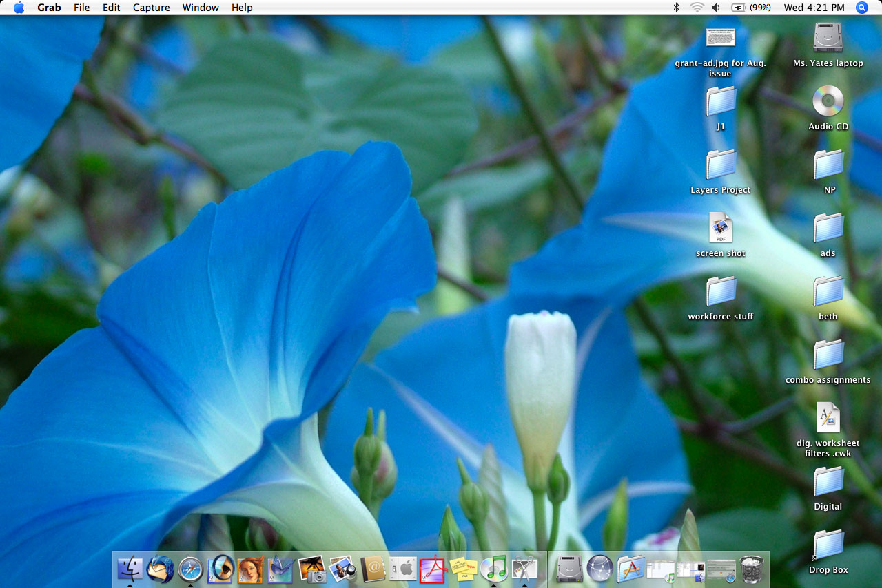
Task: Open iPhoto from the Dock
Action: coord(311,569)
